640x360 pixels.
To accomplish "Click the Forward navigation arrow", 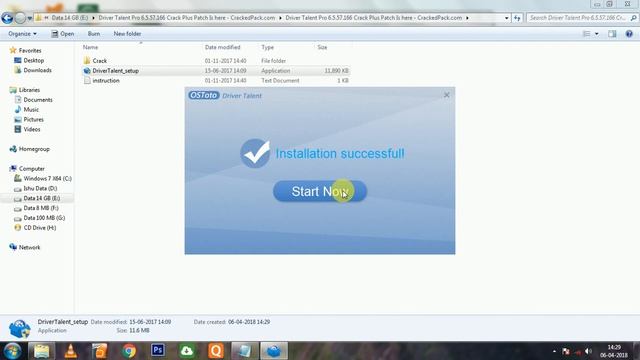I will pos(20,18).
